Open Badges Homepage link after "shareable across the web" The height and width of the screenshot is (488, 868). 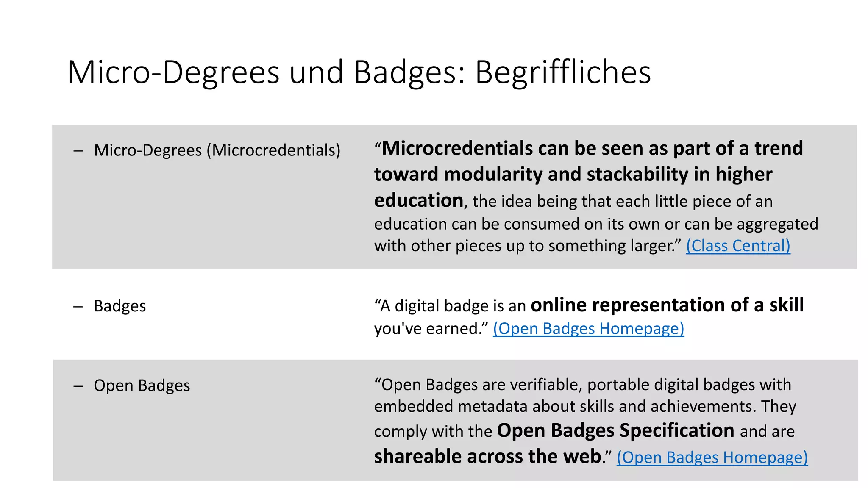[x=712, y=457]
